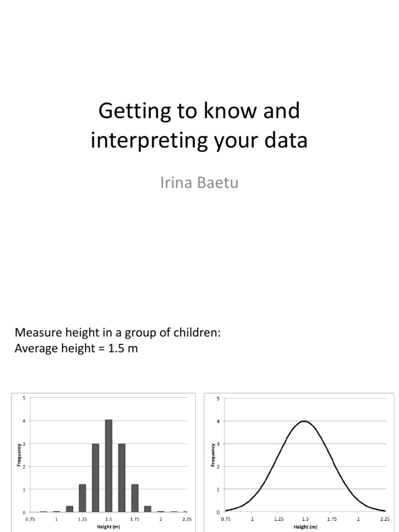Image resolution: width=399 pixels, height=532 pixels.
Task: Click the 0.75 x-axis value on the histogram
Action: tap(30, 518)
